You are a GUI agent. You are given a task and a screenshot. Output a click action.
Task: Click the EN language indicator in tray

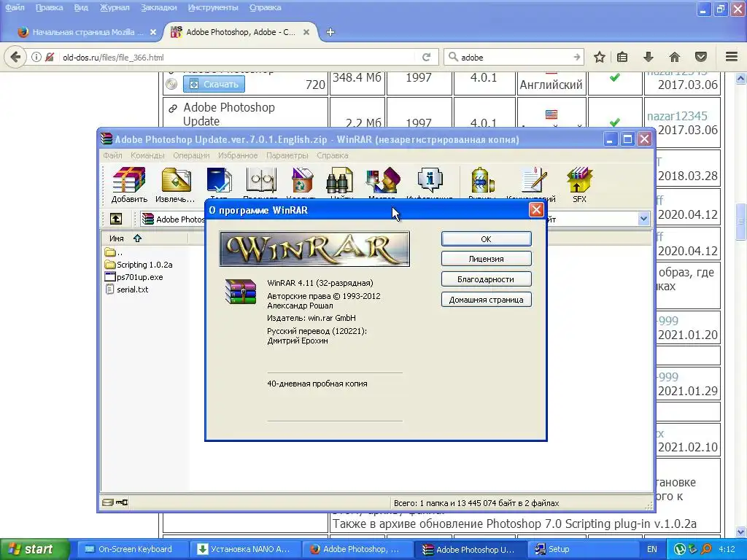click(x=651, y=550)
